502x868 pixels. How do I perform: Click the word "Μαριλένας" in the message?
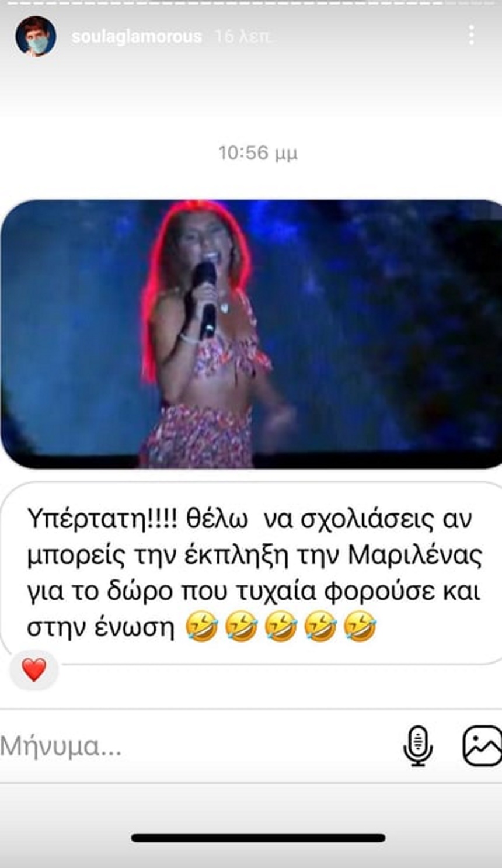(415, 555)
